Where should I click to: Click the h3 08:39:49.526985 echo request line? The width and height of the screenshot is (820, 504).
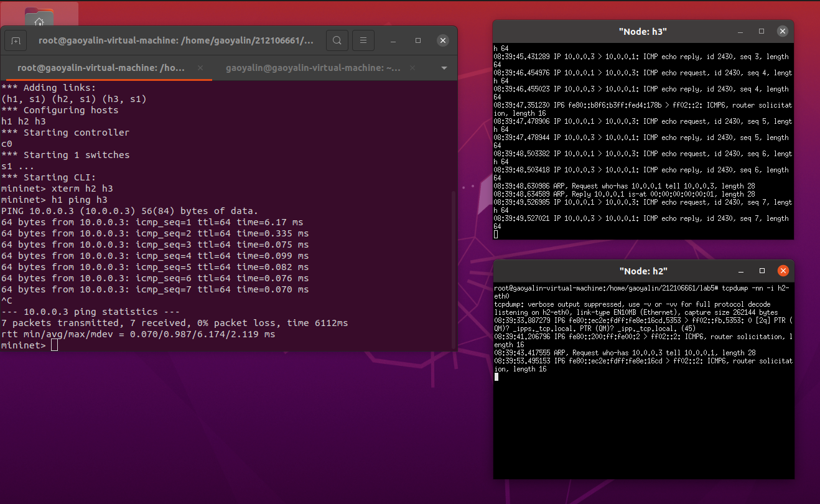643,206
